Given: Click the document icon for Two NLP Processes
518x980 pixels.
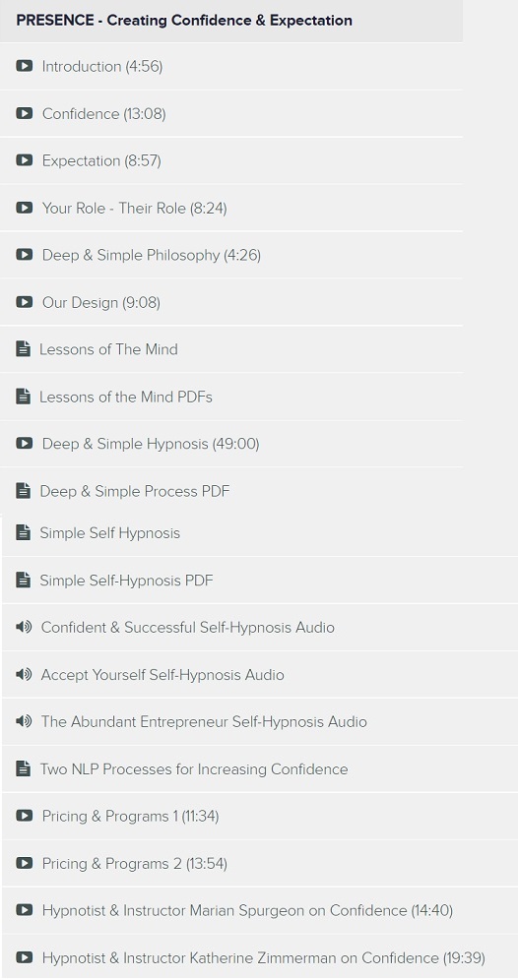Looking at the screenshot, I should pos(23,768).
